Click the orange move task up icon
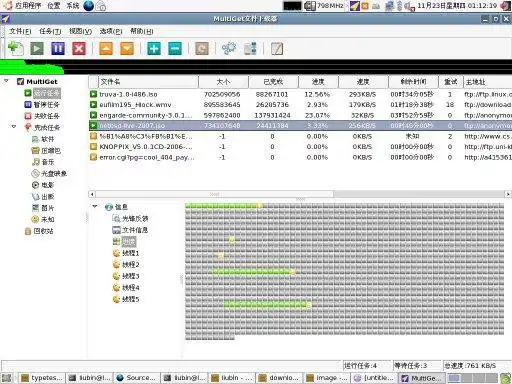Viewport: 512px width, 384px height. pos(106,49)
